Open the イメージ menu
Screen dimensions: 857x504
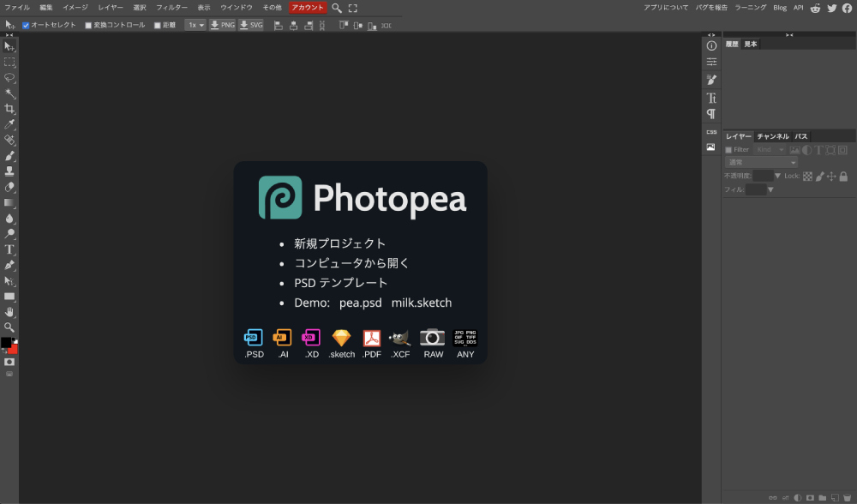(75, 8)
